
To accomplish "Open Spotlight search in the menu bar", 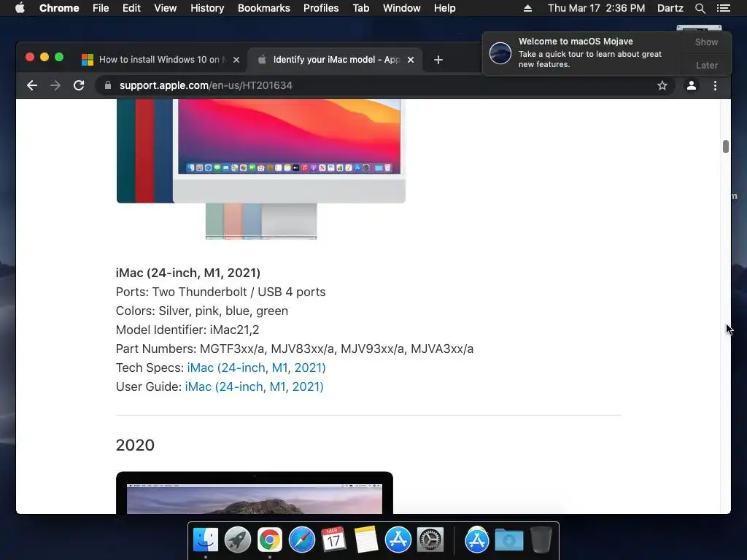I will click(700, 8).
